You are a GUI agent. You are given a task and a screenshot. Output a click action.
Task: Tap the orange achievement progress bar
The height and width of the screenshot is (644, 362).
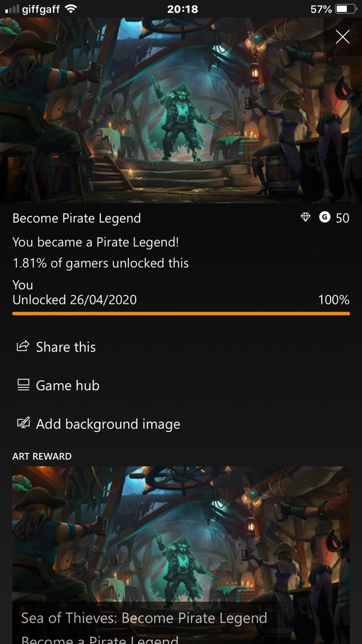(181, 312)
